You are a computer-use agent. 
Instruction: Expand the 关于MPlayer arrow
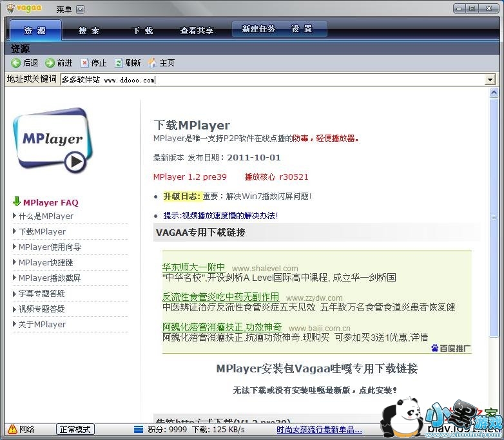(x=14, y=324)
